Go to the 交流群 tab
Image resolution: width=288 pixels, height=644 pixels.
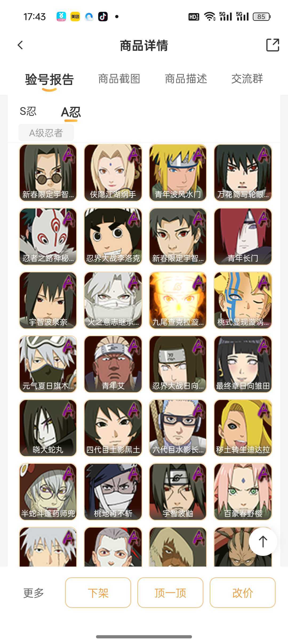pyautogui.click(x=247, y=79)
